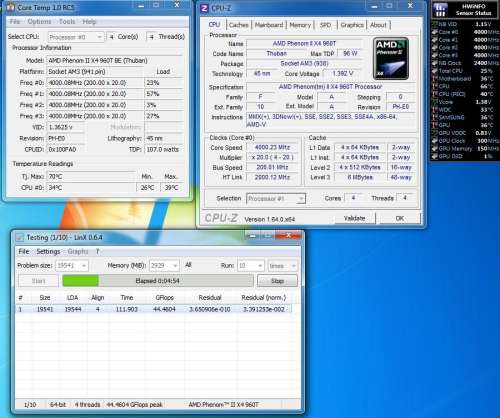Click the GPU D3D usage icon in HWiNFO
This screenshot has height=418, width=500.
pyautogui.click(x=434, y=156)
